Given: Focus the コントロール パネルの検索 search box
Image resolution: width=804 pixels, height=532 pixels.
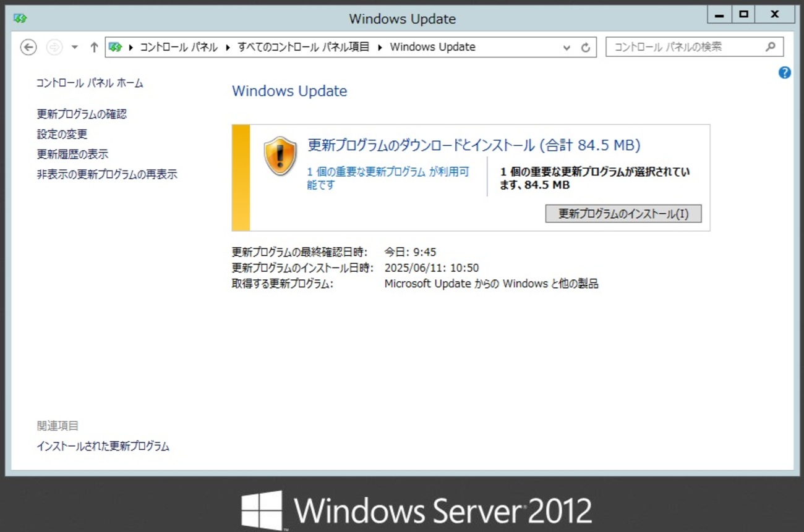Looking at the screenshot, I should (695, 47).
